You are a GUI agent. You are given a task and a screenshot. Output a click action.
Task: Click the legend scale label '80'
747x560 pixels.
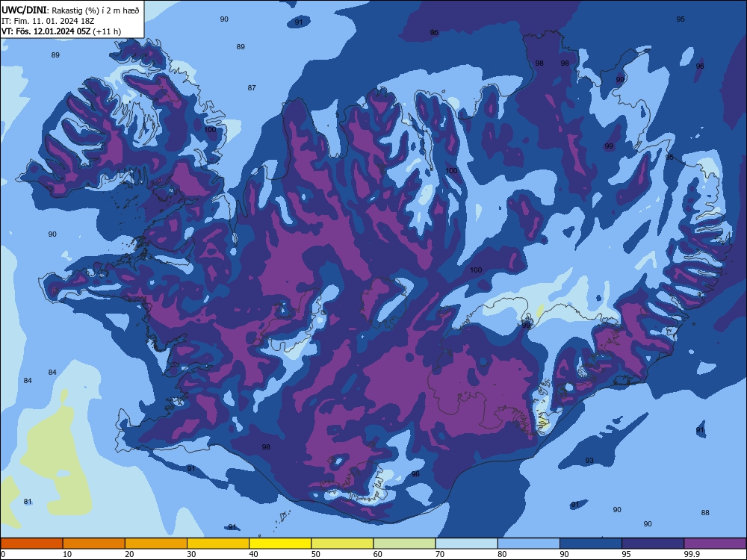(503, 554)
